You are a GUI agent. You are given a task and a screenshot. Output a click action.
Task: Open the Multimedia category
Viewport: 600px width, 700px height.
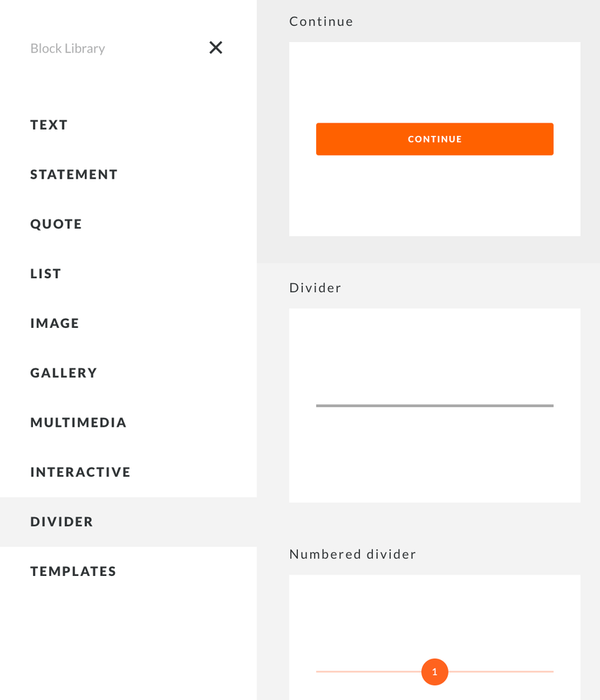78,423
